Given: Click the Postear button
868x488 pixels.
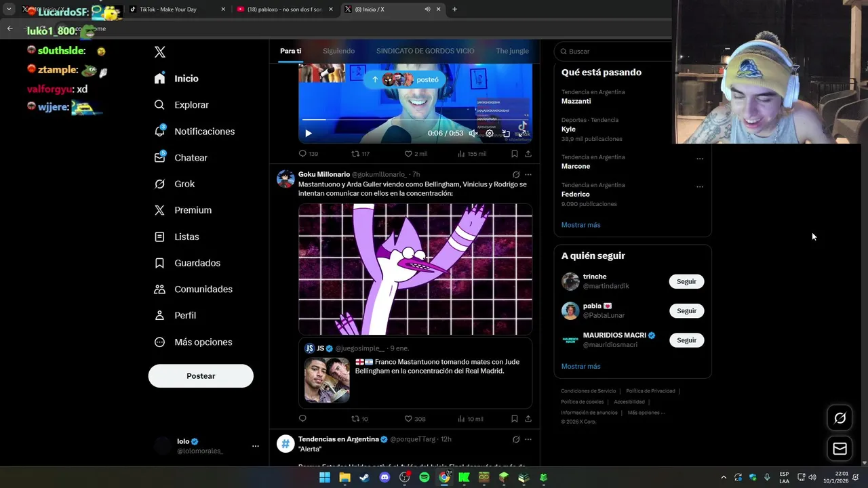Looking at the screenshot, I should (201, 376).
